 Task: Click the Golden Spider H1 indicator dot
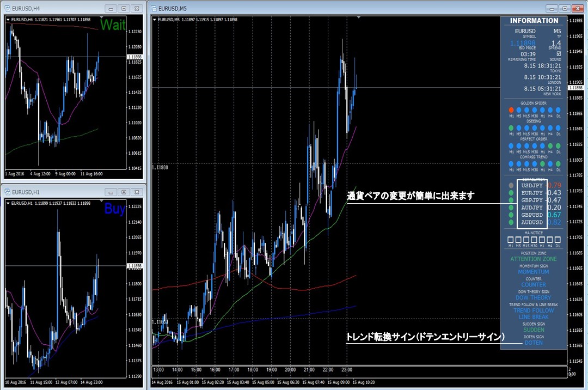pyautogui.click(x=542, y=110)
